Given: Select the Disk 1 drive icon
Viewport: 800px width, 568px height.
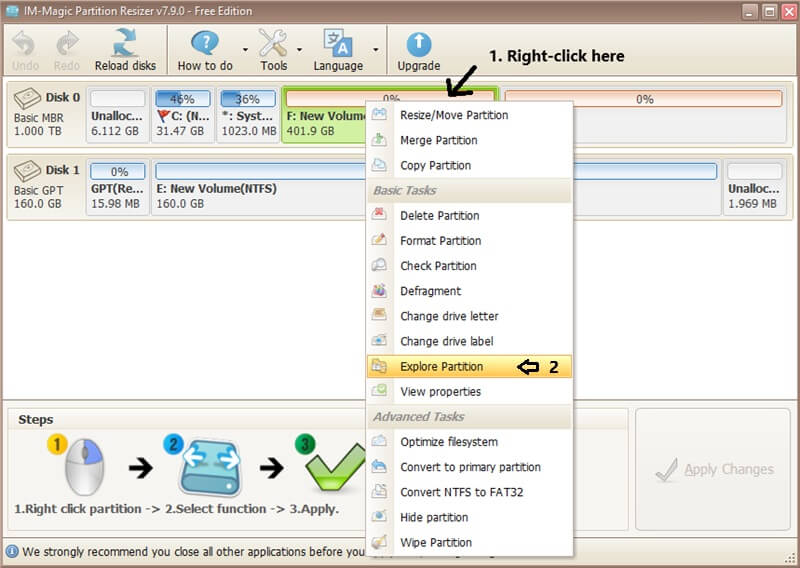Looking at the screenshot, I should 27,171.
